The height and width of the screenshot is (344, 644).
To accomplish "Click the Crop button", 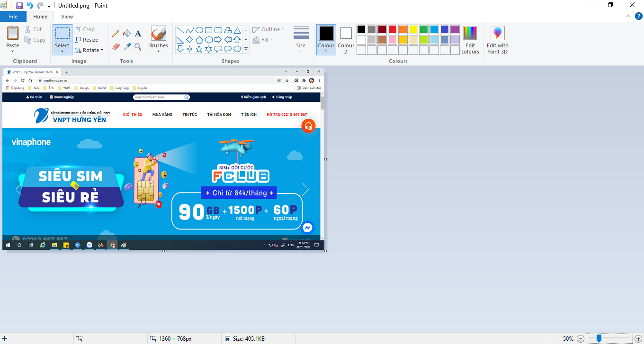I will [x=85, y=29].
